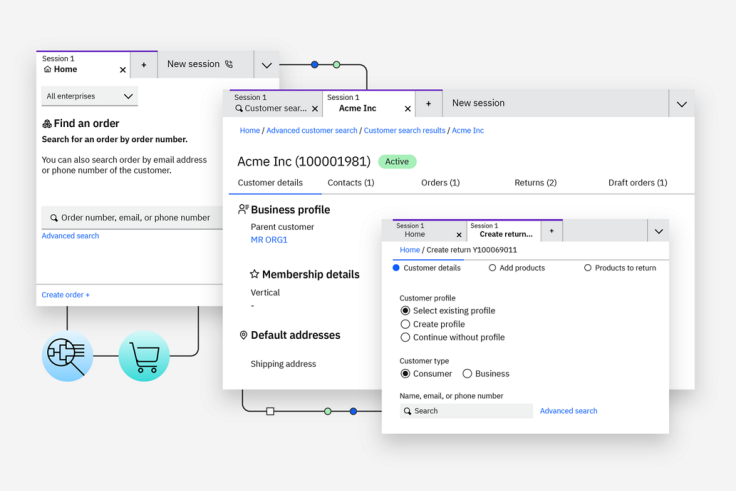Select Business customer type
The height and width of the screenshot is (491, 736).
coord(467,374)
